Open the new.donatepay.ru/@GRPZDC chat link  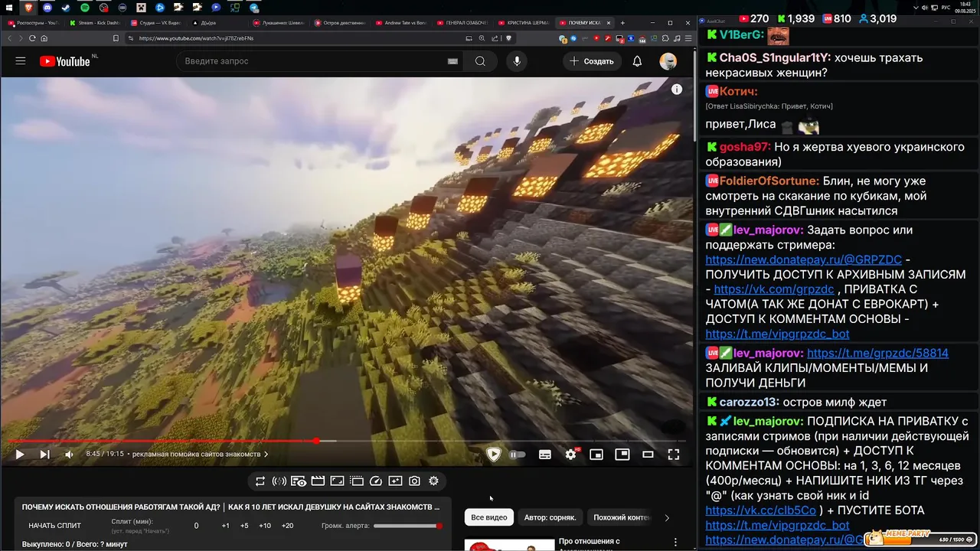803,259
